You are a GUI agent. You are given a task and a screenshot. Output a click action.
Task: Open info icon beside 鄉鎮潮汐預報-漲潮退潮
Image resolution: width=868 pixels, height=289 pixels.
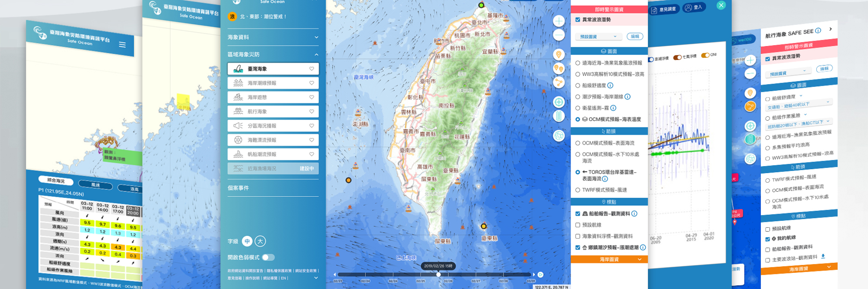pos(643,248)
